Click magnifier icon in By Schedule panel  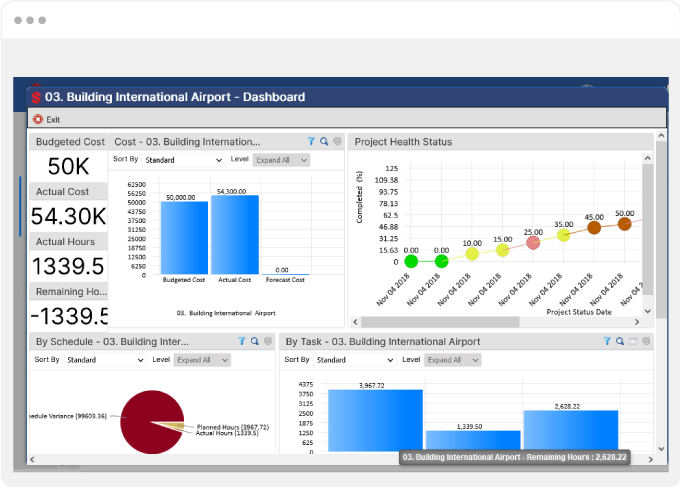tap(255, 341)
